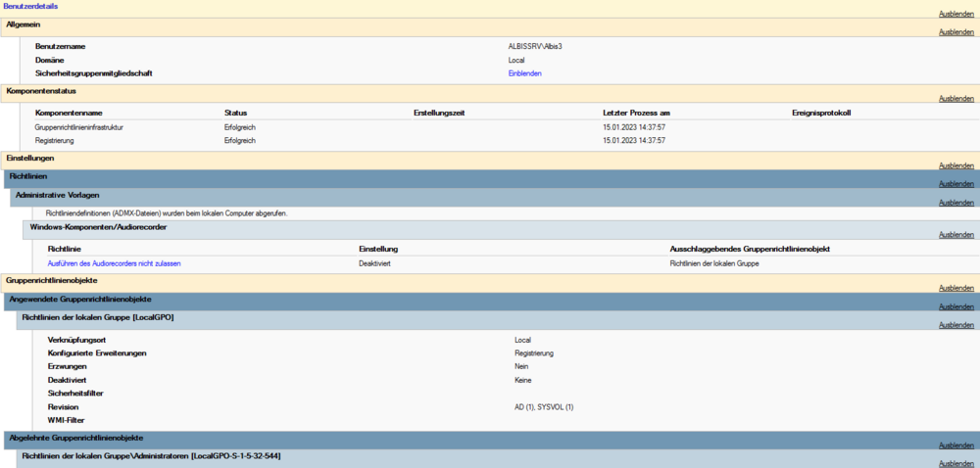The image size is (980, 468).
Task: Hide Abgelehnte Gruppenrichtlinienobjekte via Ausblenden
Action: tap(955, 445)
